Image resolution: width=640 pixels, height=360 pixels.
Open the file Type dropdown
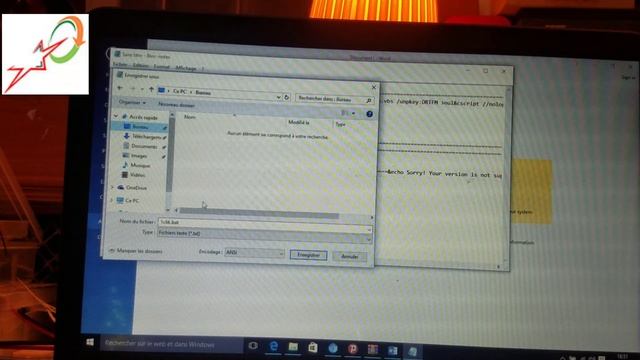coord(264,235)
